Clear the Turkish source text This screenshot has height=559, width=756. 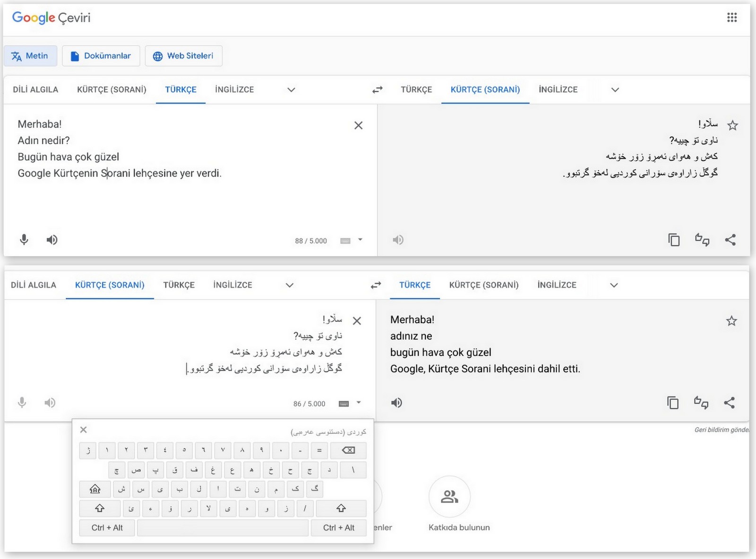pos(359,125)
